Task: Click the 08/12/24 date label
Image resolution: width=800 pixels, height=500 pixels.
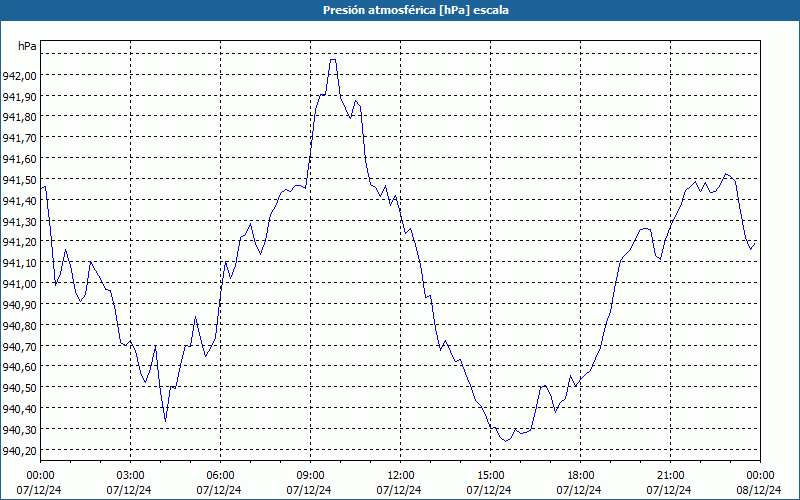Action: (759, 490)
